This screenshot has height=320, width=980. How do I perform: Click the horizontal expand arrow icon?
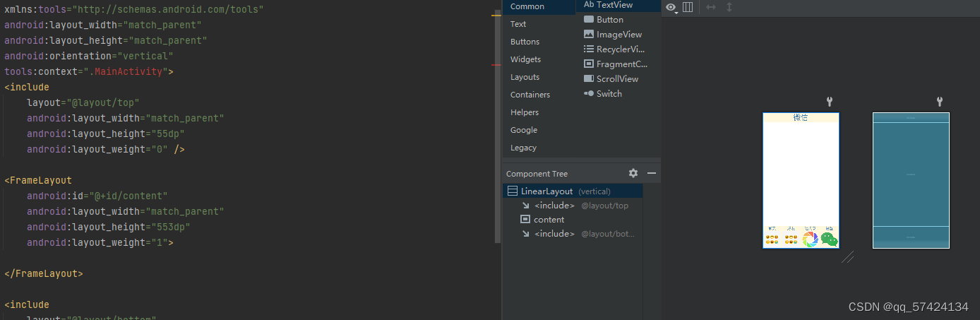(x=711, y=7)
